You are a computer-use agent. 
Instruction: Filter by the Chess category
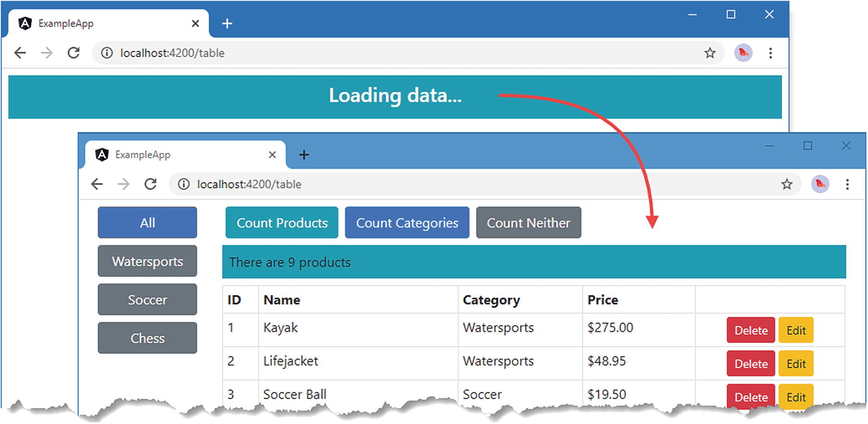click(147, 338)
